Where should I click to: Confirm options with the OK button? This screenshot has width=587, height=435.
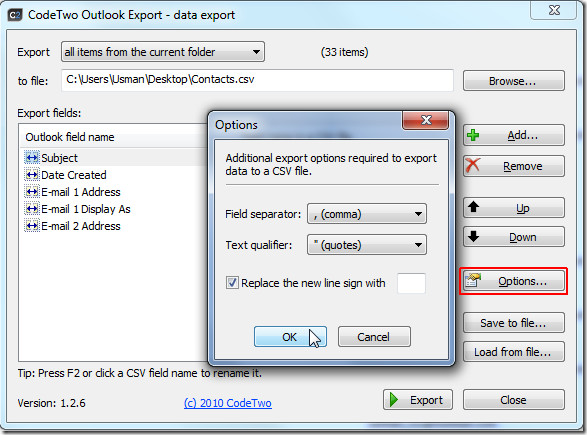click(x=290, y=337)
